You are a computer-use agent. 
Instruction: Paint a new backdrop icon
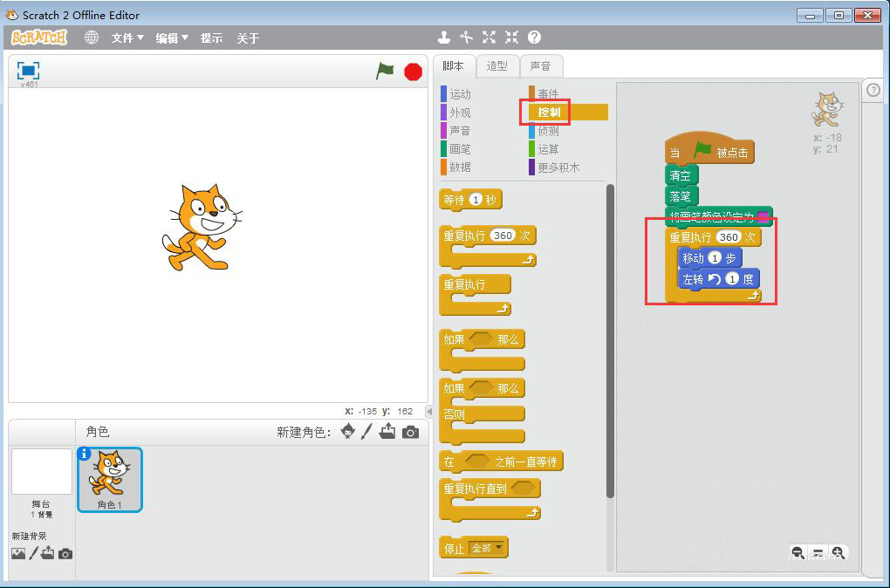click(33, 553)
